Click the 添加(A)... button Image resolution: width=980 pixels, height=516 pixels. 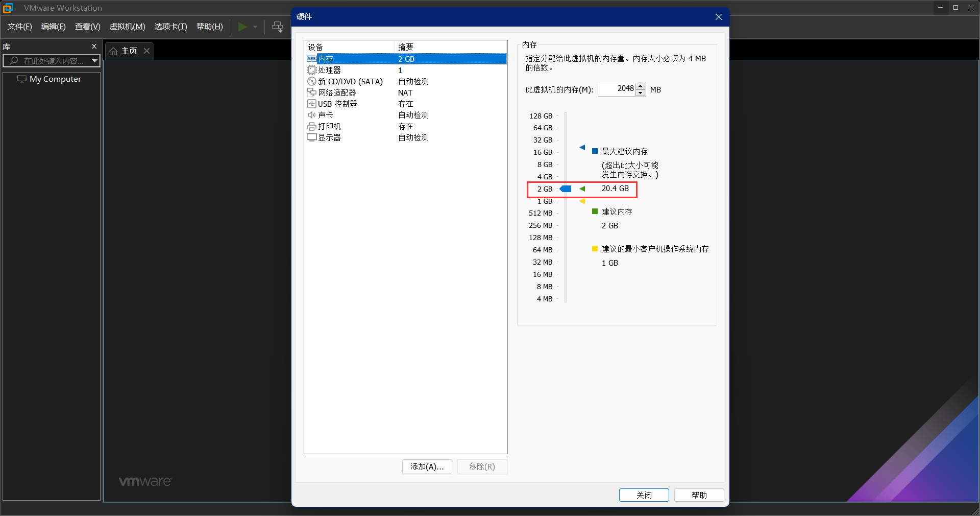click(x=427, y=467)
